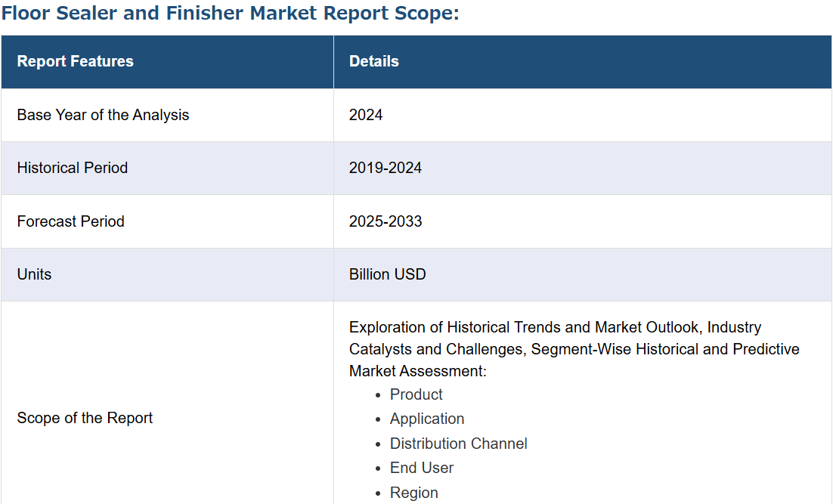Click the End User bullet item
Viewport: 833px width, 504px height.
[421, 468]
